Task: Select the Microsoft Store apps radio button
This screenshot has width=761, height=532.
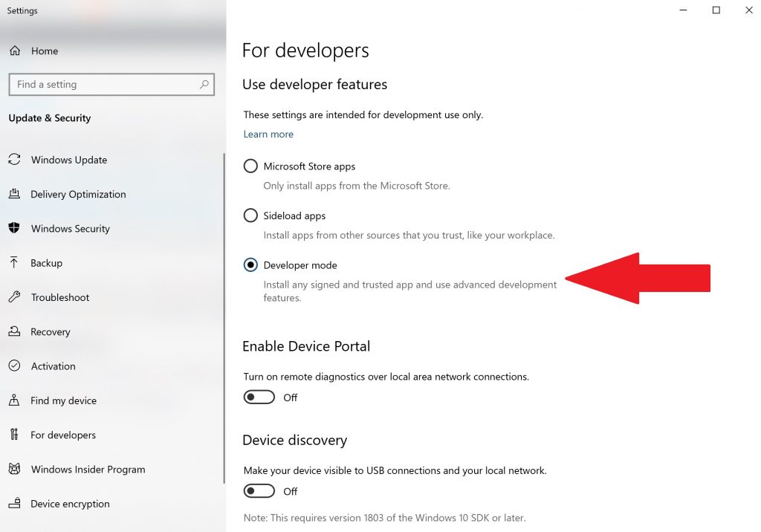Action: pos(250,166)
